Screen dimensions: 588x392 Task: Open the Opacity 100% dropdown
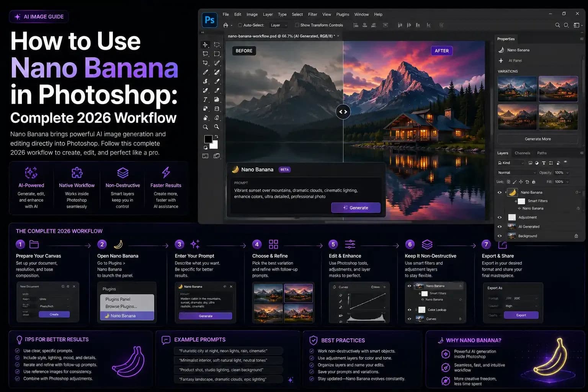(x=562, y=173)
